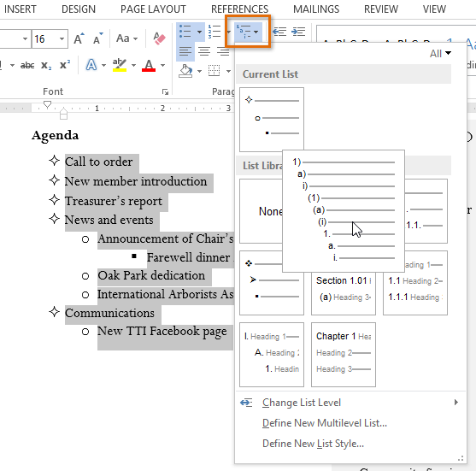The image size is (476, 471).
Task: Click the Call to order list item
Action: [x=98, y=162]
